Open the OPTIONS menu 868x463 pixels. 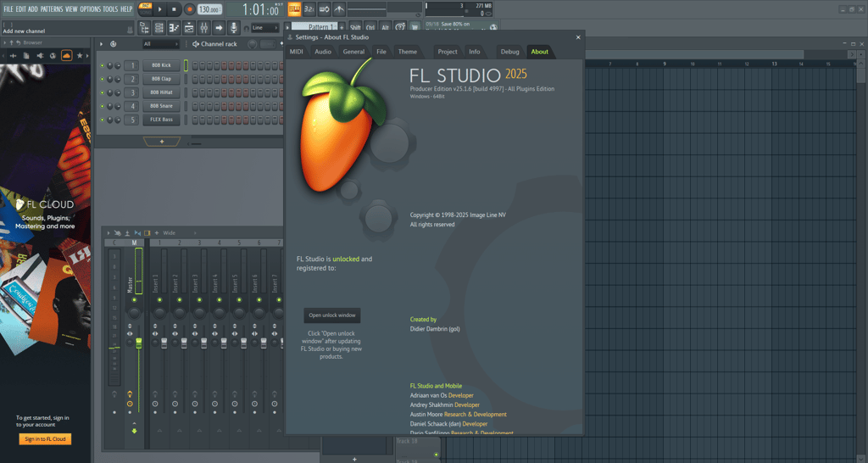[x=90, y=8]
